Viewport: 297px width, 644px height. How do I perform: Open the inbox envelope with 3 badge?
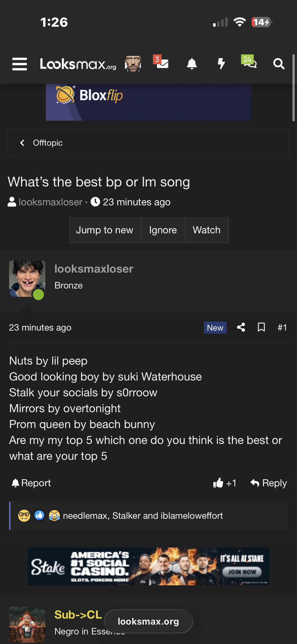click(x=161, y=62)
